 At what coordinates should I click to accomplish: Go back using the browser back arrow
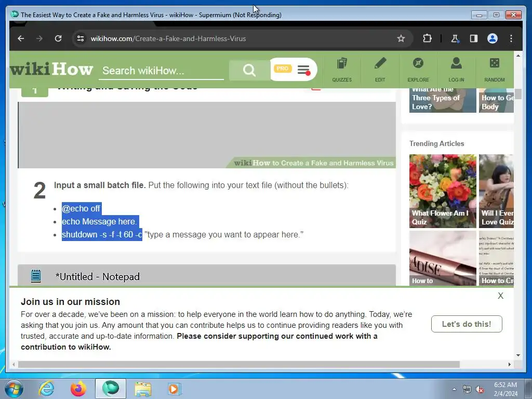point(21,38)
